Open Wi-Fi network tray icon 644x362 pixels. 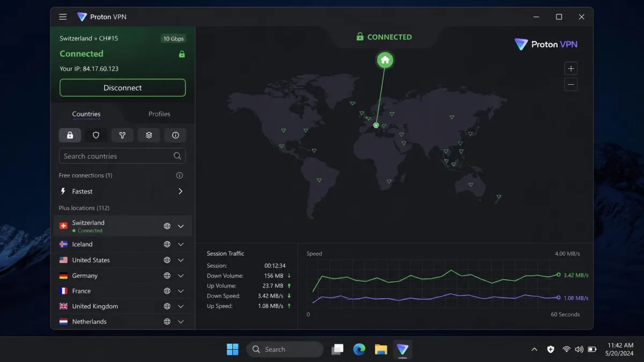[x=566, y=349]
